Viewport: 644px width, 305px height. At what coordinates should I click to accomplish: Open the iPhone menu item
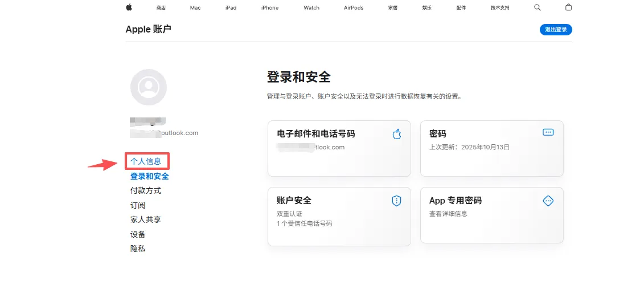tap(270, 8)
